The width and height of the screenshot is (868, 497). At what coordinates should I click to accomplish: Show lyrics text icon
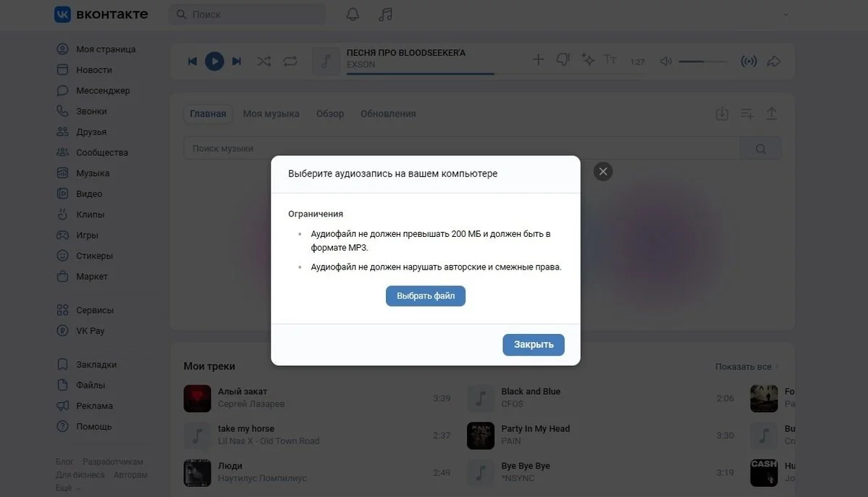coord(610,59)
